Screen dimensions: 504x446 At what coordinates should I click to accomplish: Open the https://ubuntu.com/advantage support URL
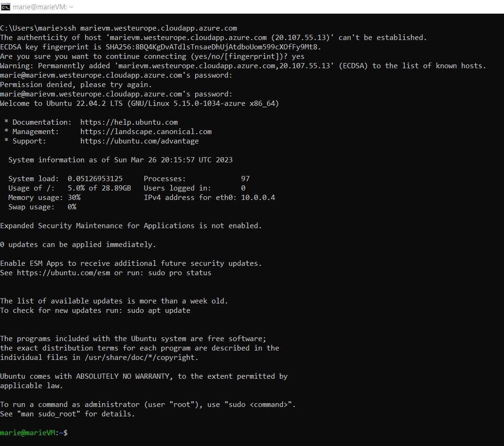tap(140, 141)
